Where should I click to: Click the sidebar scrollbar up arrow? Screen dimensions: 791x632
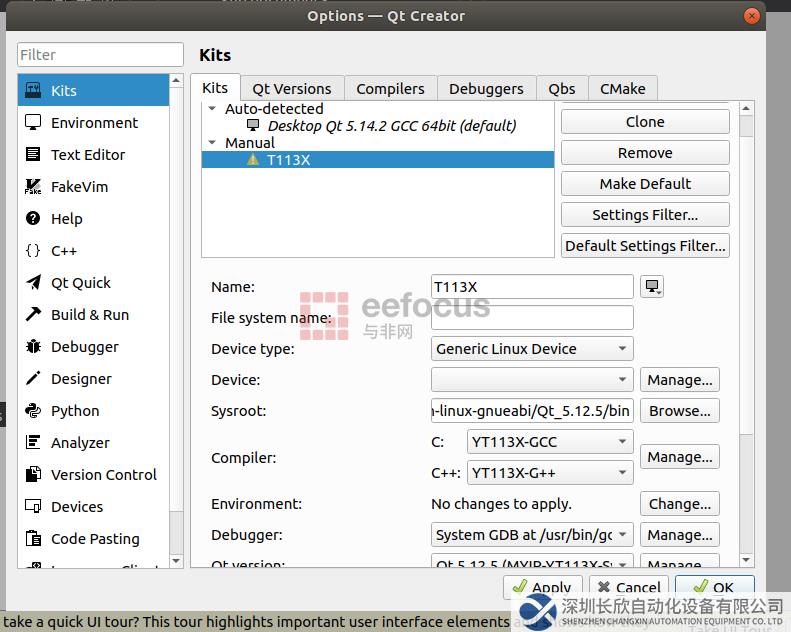176,80
